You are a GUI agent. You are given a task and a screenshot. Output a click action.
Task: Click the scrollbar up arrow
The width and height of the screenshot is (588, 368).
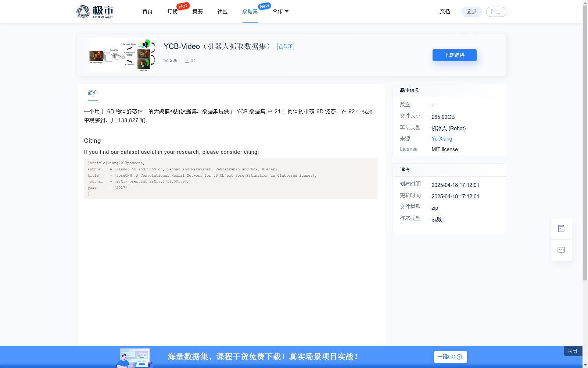[x=585, y=3]
